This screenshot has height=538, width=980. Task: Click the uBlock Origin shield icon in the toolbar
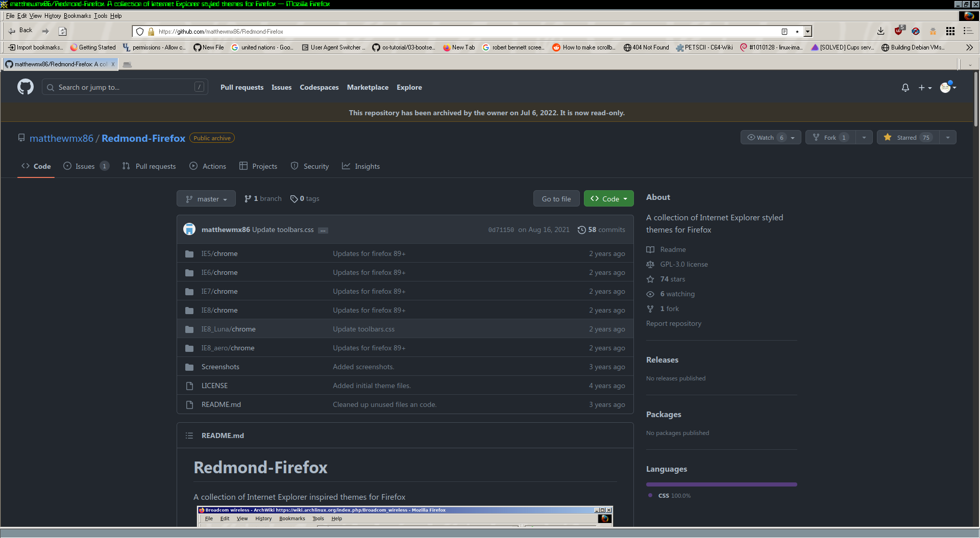click(x=898, y=31)
